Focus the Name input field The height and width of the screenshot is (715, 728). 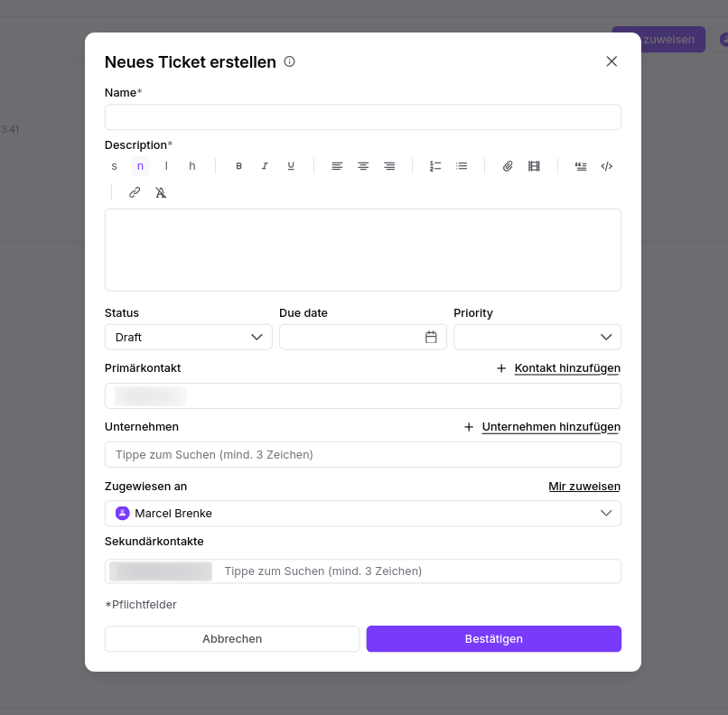tap(363, 117)
